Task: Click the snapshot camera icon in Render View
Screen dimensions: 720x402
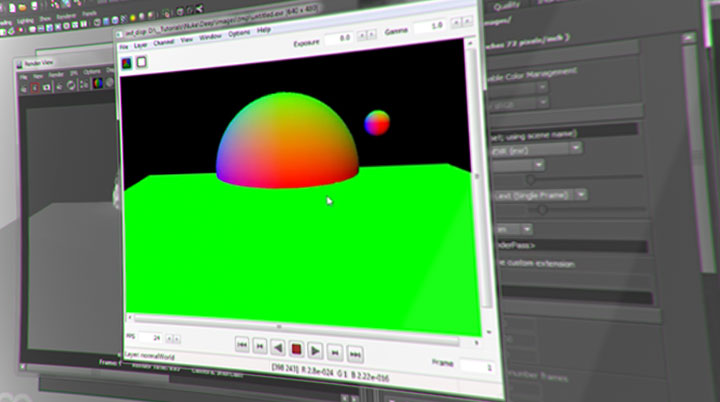Action: [x=46, y=86]
